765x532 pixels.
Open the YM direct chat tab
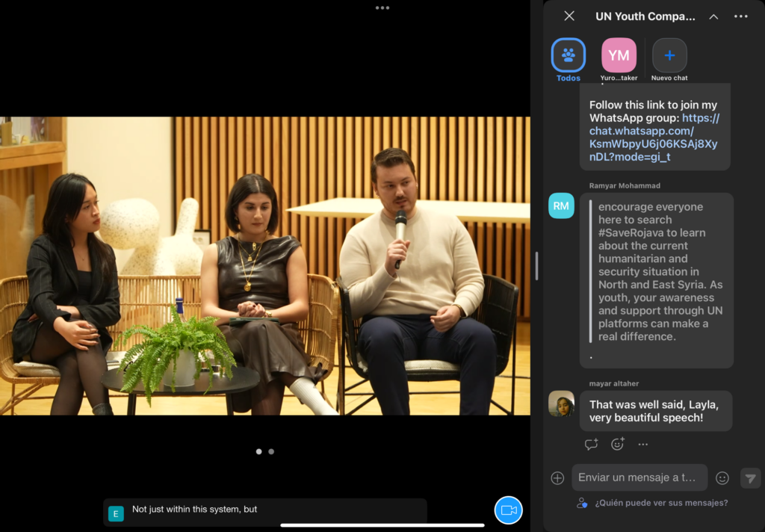[619, 55]
